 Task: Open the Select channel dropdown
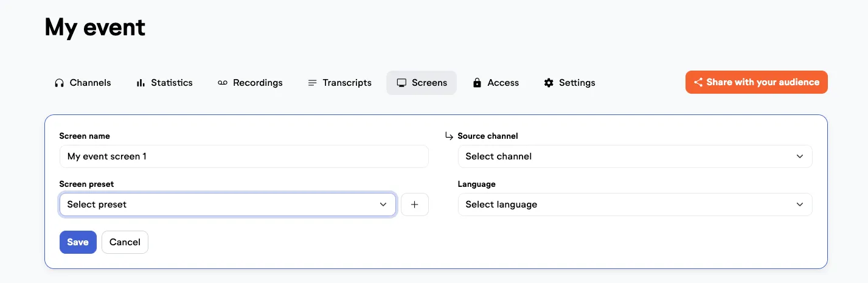tap(635, 156)
